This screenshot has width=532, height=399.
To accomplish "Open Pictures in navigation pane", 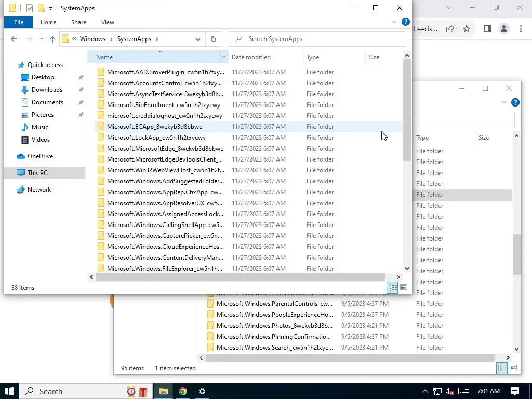I will (x=43, y=115).
